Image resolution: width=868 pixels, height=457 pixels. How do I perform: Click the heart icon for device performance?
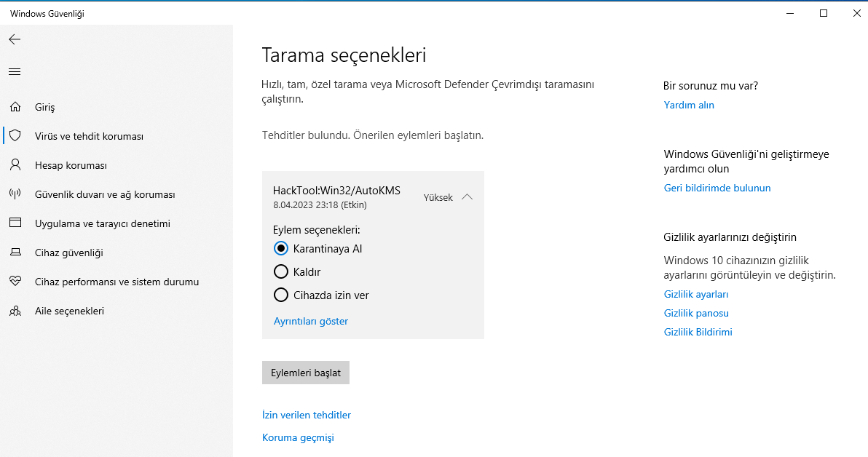pyautogui.click(x=15, y=281)
